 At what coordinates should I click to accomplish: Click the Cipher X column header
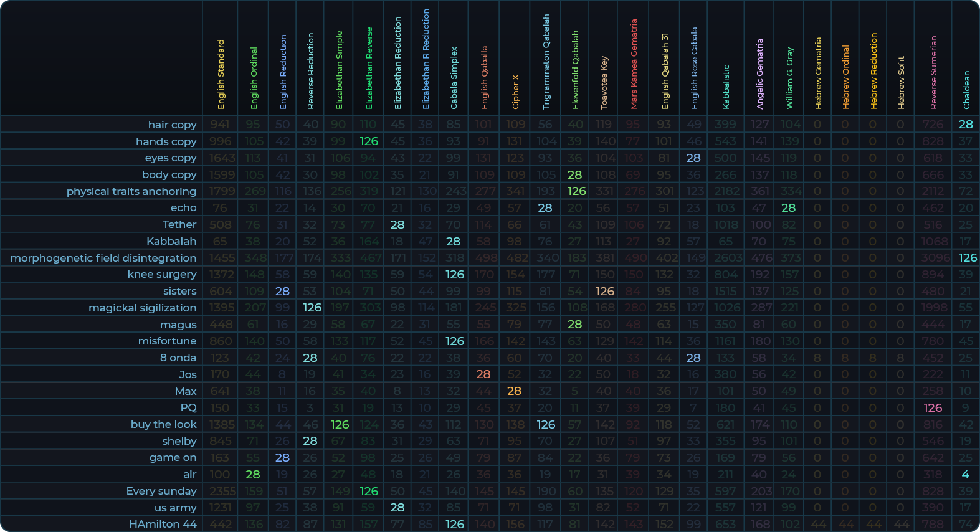click(515, 92)
